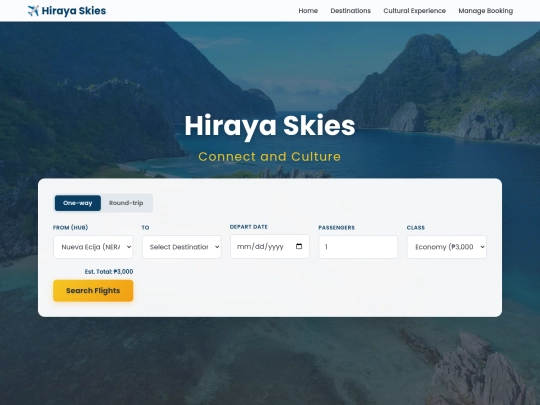Open the Class Economy dropdown
Image resolution: width=540 pixels, height=405 pixels.
447,247
